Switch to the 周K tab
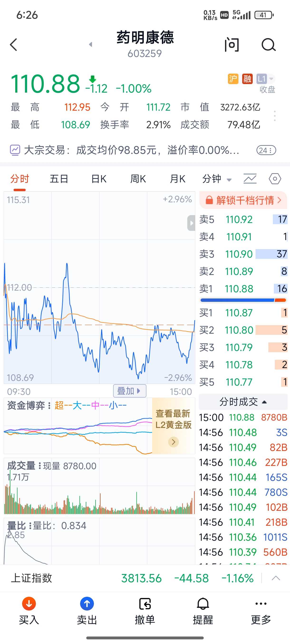290x644 pixels. click(138, 179)
